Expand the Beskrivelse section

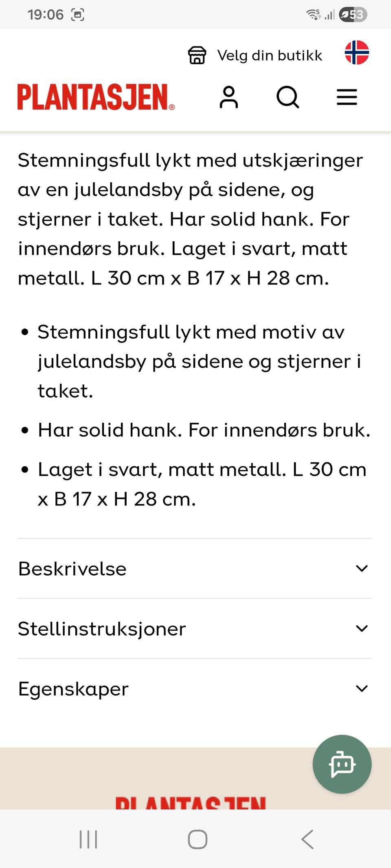tap(195, 568)
